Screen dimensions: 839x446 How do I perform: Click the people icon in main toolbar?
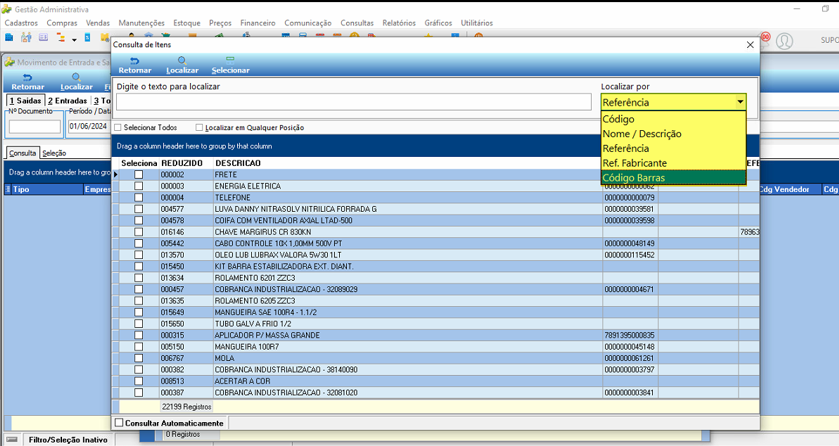[26, 37]
